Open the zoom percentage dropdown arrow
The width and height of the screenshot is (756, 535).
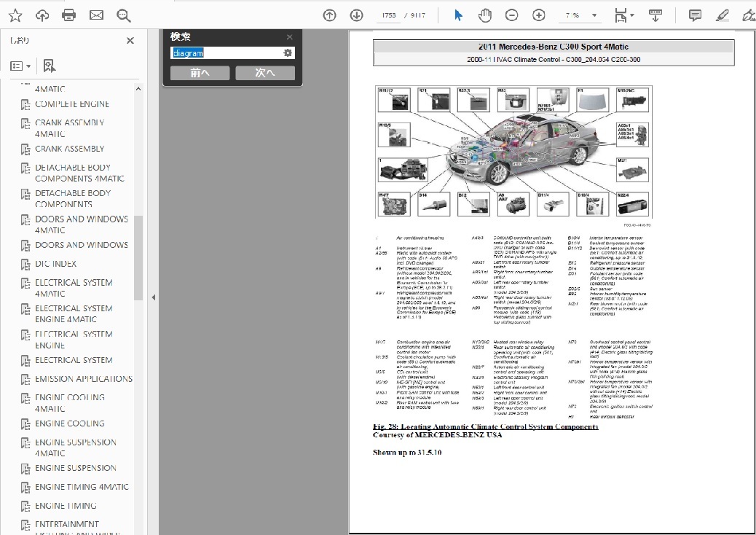(594, 15)
